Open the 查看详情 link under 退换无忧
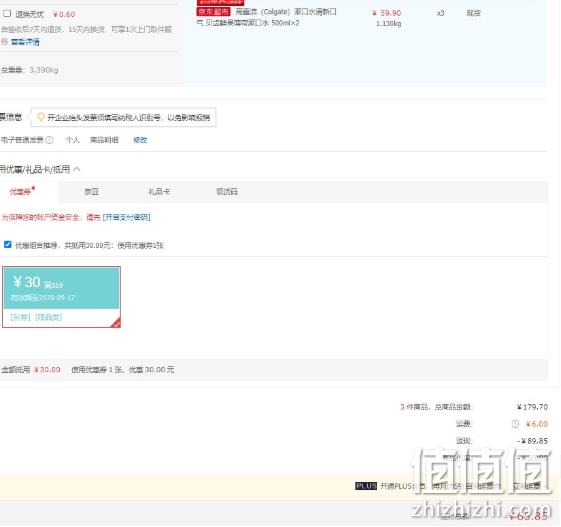 (x=25, y=42)
